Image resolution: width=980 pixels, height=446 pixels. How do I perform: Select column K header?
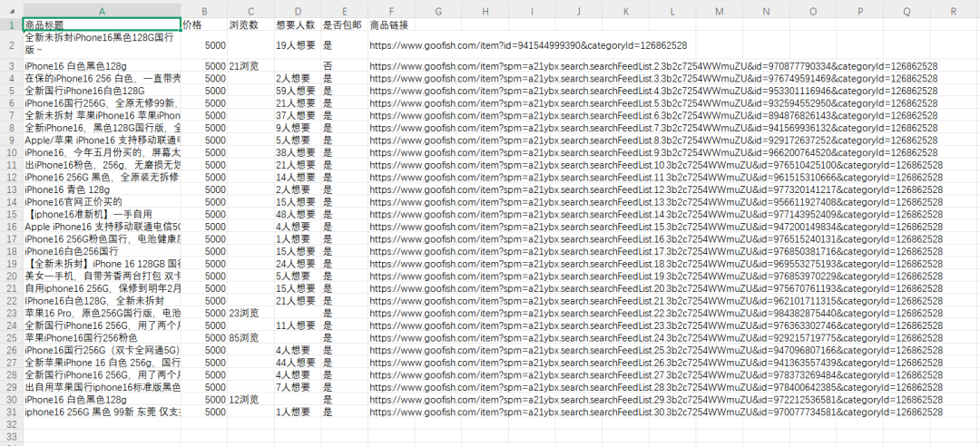[x=625, y=11]
